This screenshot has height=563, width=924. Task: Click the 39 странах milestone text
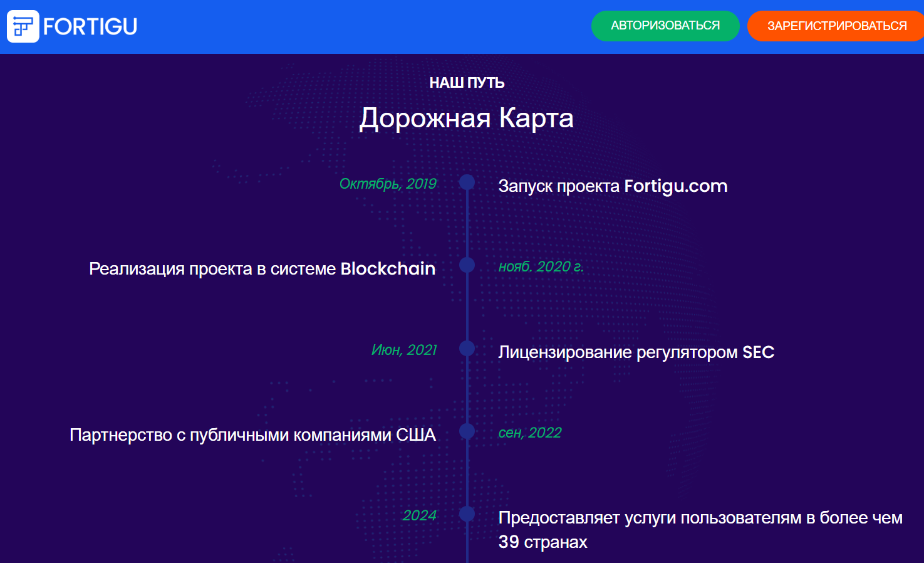click(700, 530)
